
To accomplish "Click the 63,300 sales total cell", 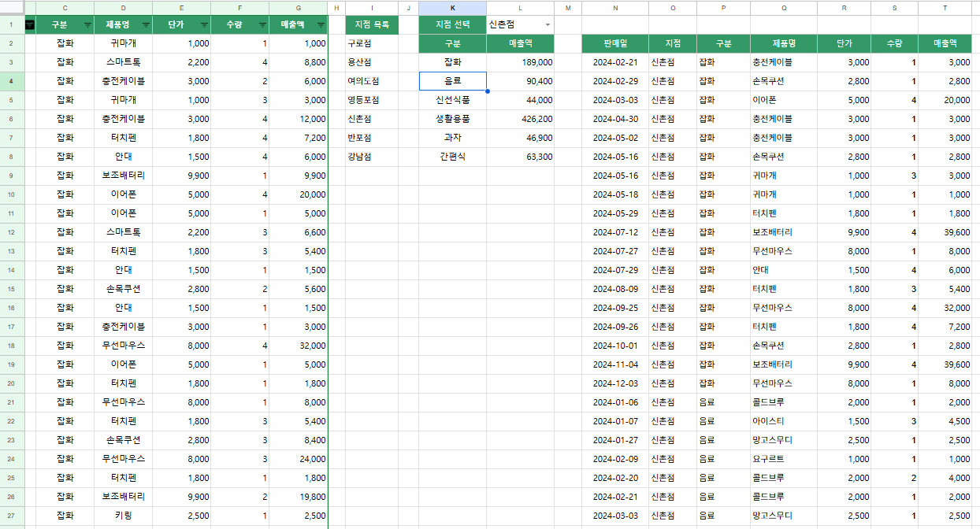I will (x=520, y=157).
